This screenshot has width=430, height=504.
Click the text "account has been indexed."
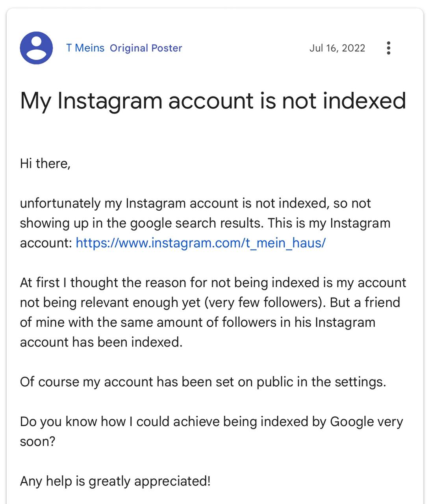101,342
